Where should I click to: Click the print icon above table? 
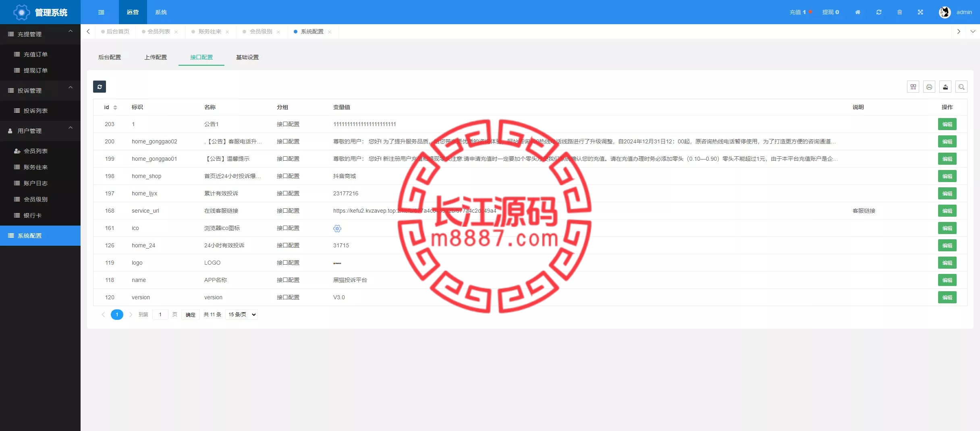click(929, 87)
